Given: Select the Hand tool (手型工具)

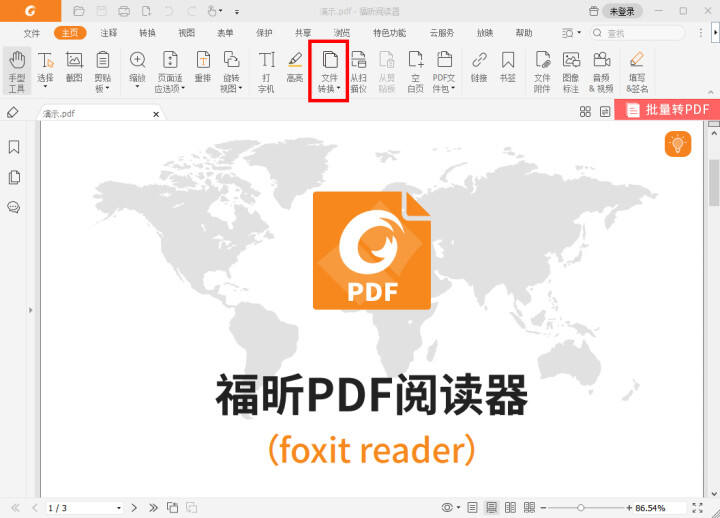Looking at the screenshot, I should 17,71.
